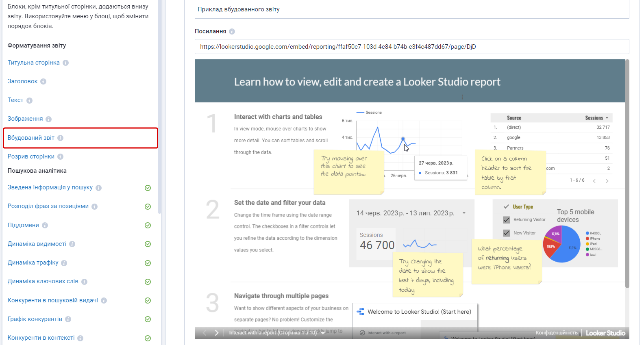Click info icon beside Динаміка ключових слів
This screenshot has height=345, width=644.
(x=84, y=282)
